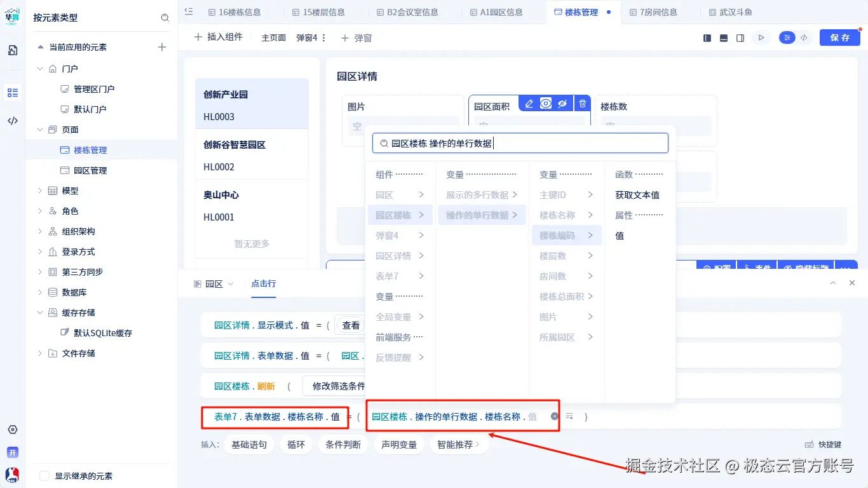Select 管理区门户 in the tree

[94, 89]
